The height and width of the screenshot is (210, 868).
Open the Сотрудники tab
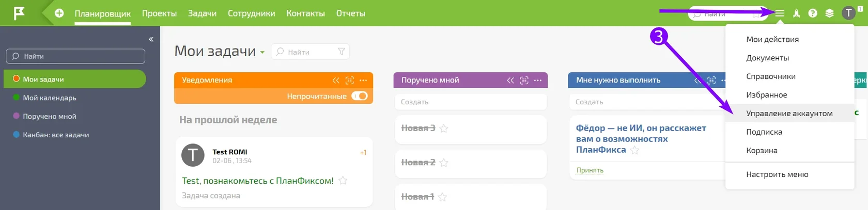click(252, 13)
